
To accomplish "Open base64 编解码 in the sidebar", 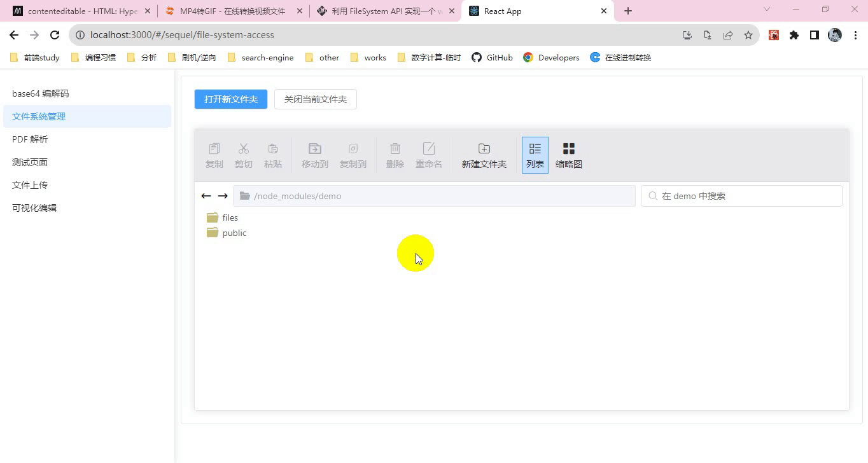I will [87, 93].
